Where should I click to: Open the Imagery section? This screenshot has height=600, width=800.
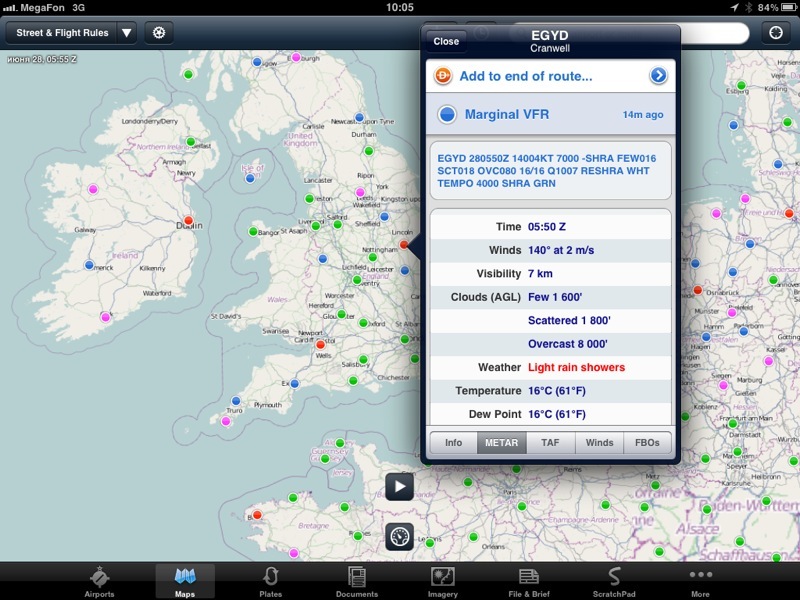coord(443,581)
